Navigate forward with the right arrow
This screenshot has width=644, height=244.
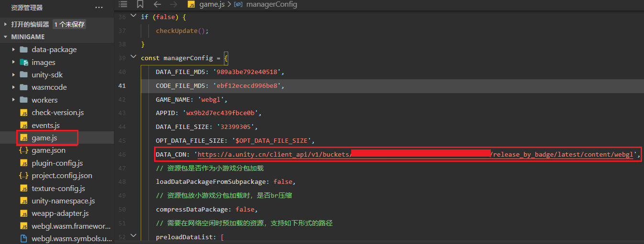[173, 4]
